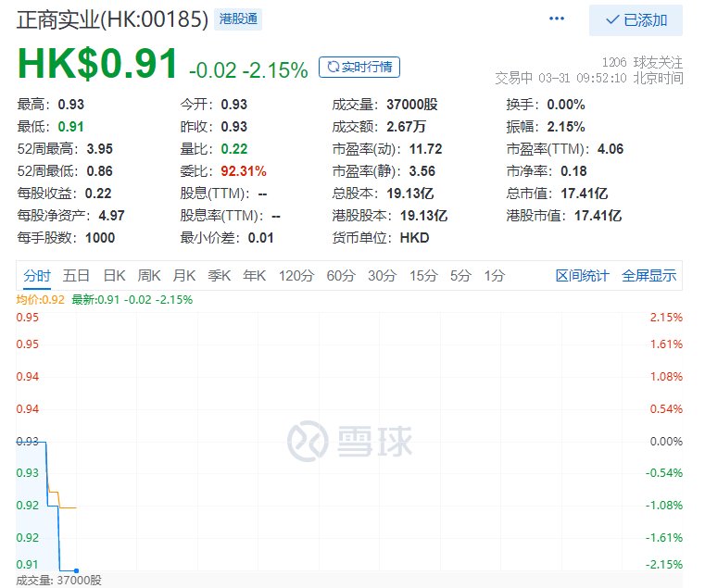The image size is (705, 588).
Task: Click the 每股净资产 value 4.97
Action: (x=111, y=216)
